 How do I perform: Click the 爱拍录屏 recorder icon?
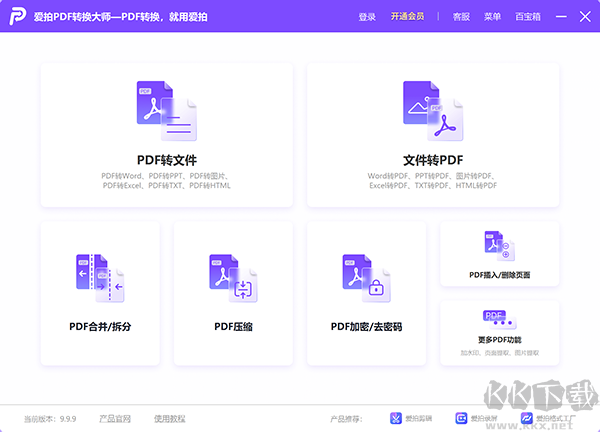[x=461, y=418]
